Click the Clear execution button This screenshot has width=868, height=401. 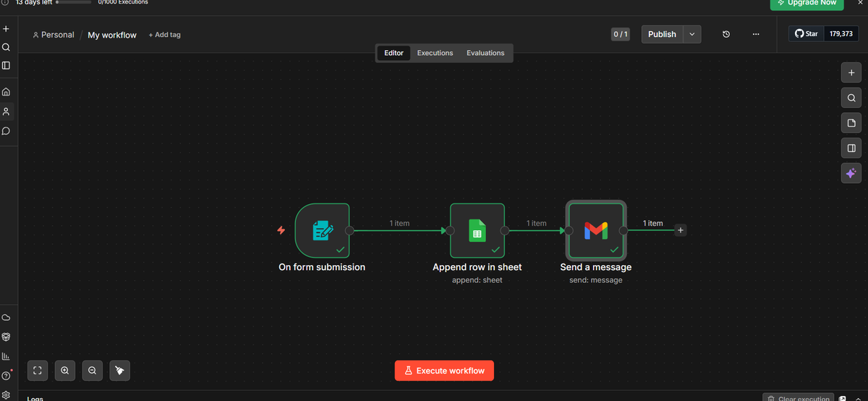click(x=798, y=398)
